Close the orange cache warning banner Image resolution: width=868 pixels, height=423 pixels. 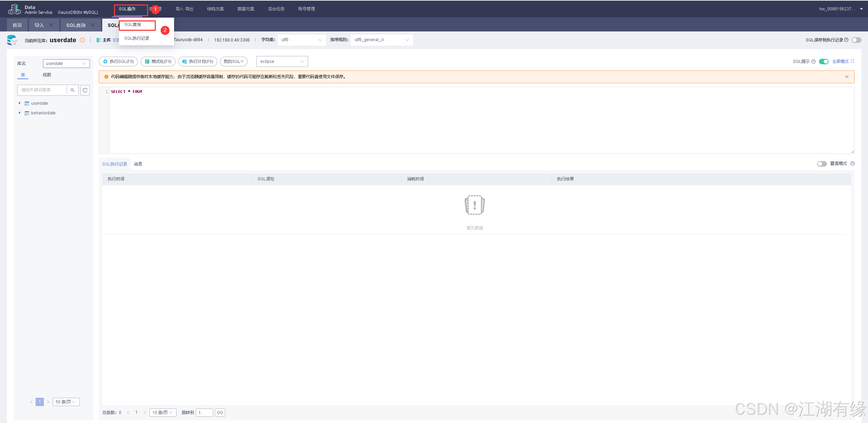pos(847,77)
